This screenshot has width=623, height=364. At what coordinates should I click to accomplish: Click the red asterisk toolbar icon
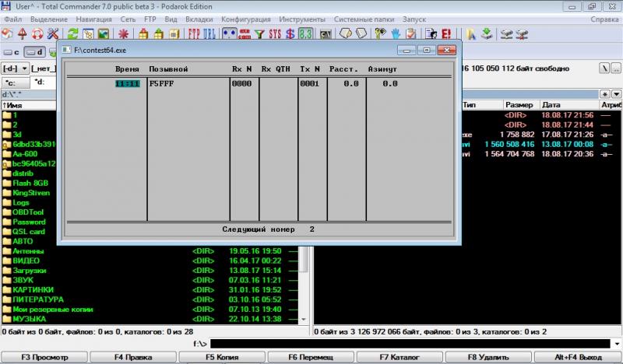(123, 34)
